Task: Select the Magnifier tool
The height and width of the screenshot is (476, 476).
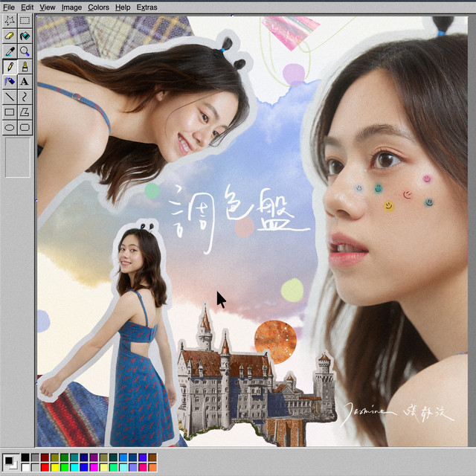Action: click(x=25, y=51)
